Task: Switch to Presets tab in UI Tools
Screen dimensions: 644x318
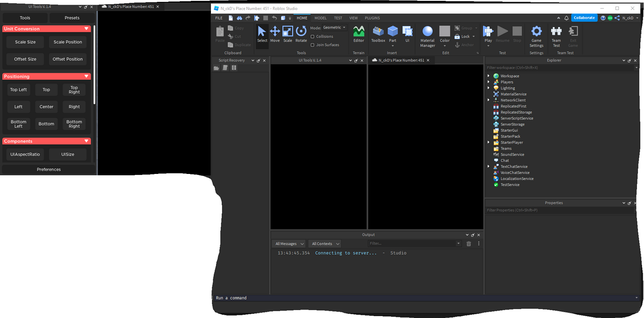Action: (x=72, y=18)
